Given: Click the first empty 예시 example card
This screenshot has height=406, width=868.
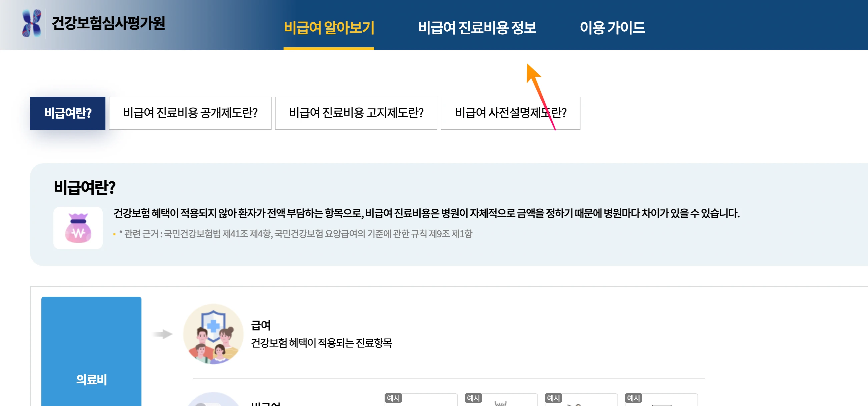Looking at the screenshot, I should [x=420, y=402].
